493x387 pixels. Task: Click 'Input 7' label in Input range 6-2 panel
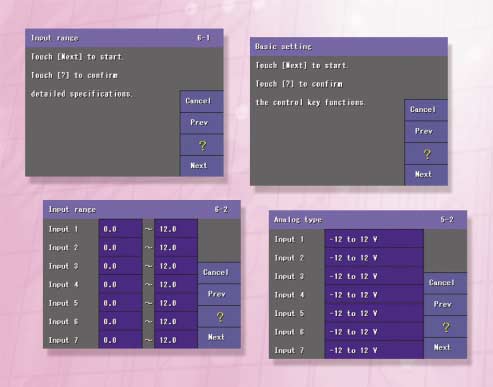click(63, 340)
